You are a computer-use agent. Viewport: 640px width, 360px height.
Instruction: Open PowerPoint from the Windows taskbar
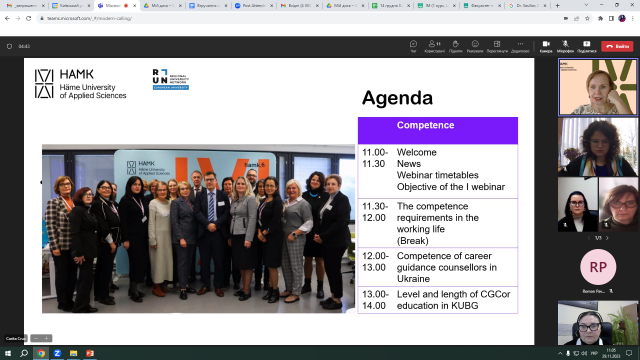[90, 353]
